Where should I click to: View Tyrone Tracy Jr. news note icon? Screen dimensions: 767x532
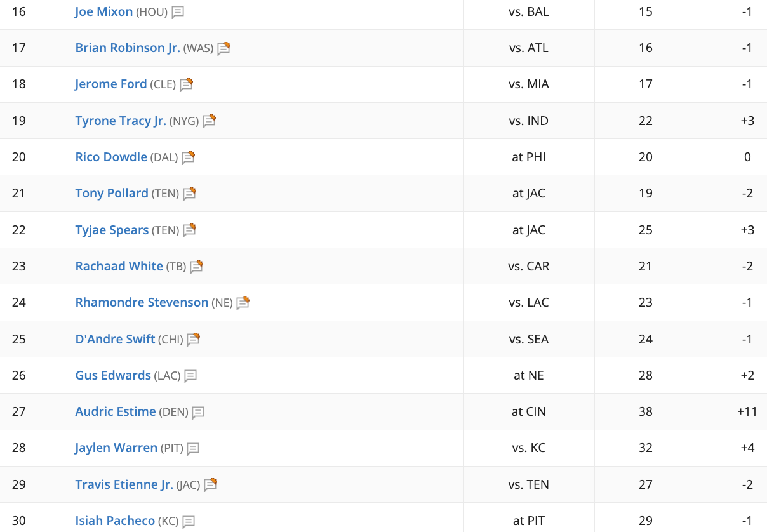click(210, 121)
